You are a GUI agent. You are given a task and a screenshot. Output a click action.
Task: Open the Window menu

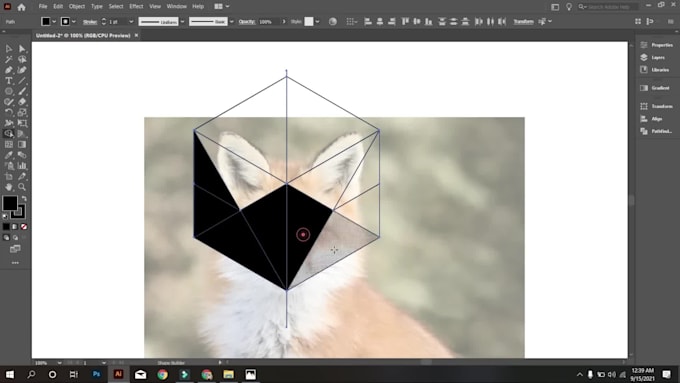[x=177, y=7]
